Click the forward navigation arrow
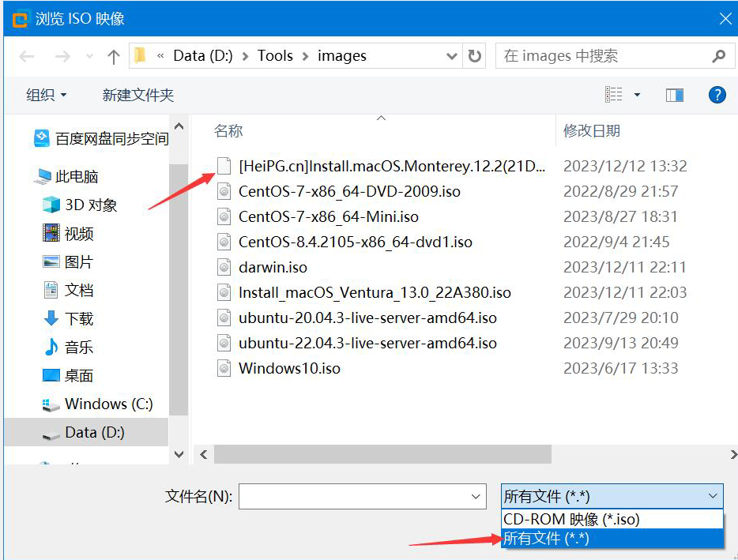 tap(62, 56)
